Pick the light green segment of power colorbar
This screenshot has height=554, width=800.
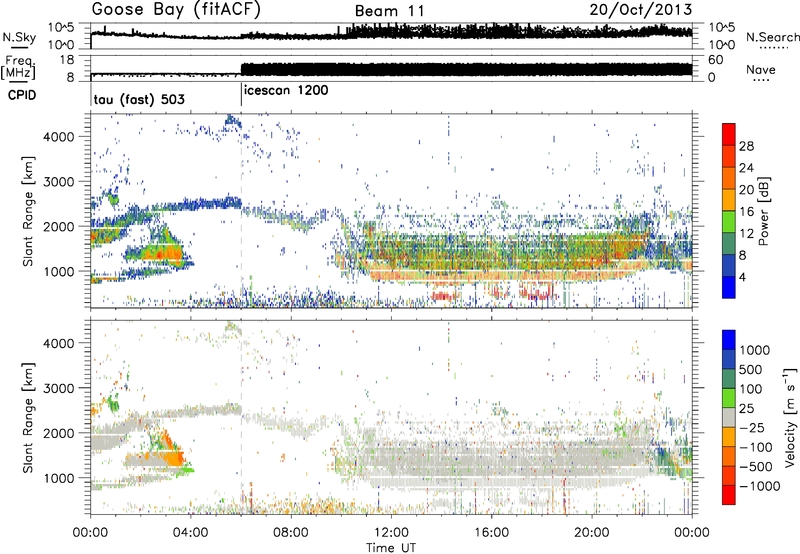(x=729, y=221)
